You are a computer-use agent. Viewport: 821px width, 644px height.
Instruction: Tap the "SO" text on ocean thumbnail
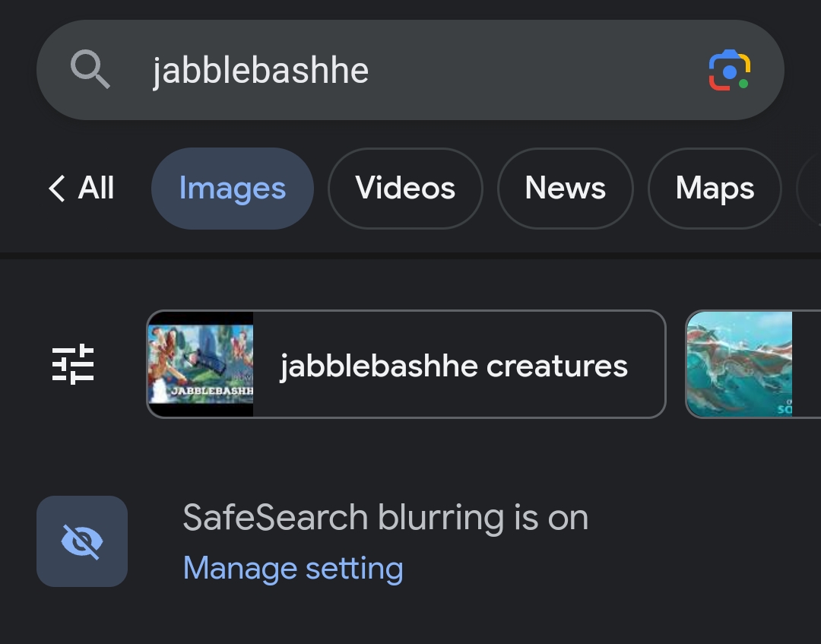(x=783, y=410)
